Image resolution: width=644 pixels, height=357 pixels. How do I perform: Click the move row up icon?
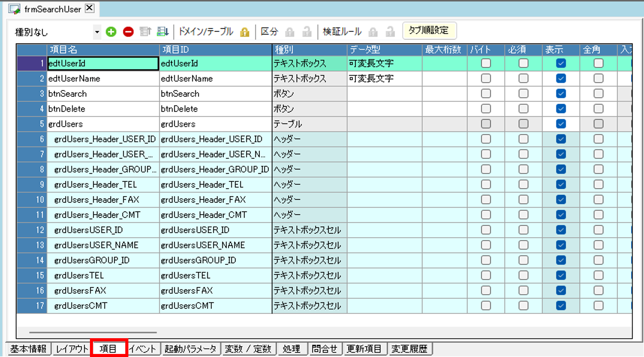click(x=145, y=32)
